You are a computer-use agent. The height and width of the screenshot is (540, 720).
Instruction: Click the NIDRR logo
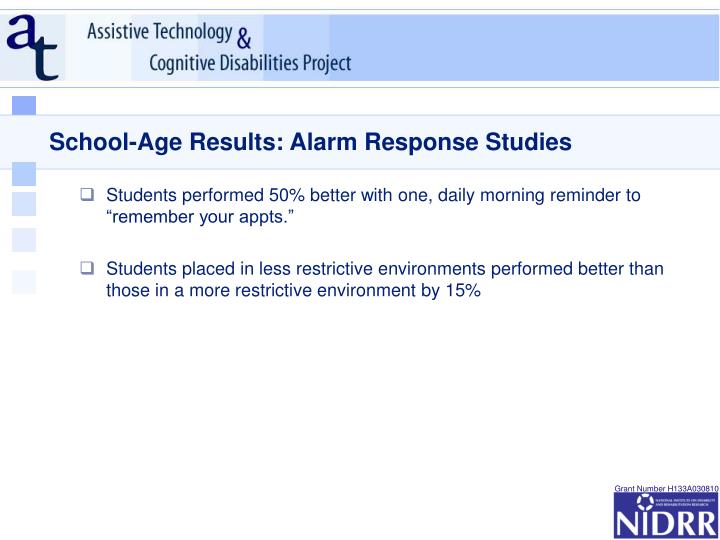(x=666, y=516)
